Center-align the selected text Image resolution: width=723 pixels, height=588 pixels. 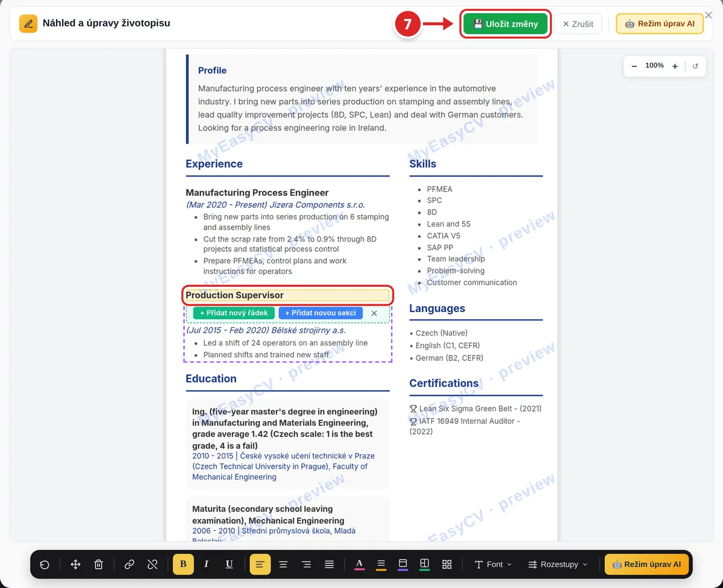(283, 565)
